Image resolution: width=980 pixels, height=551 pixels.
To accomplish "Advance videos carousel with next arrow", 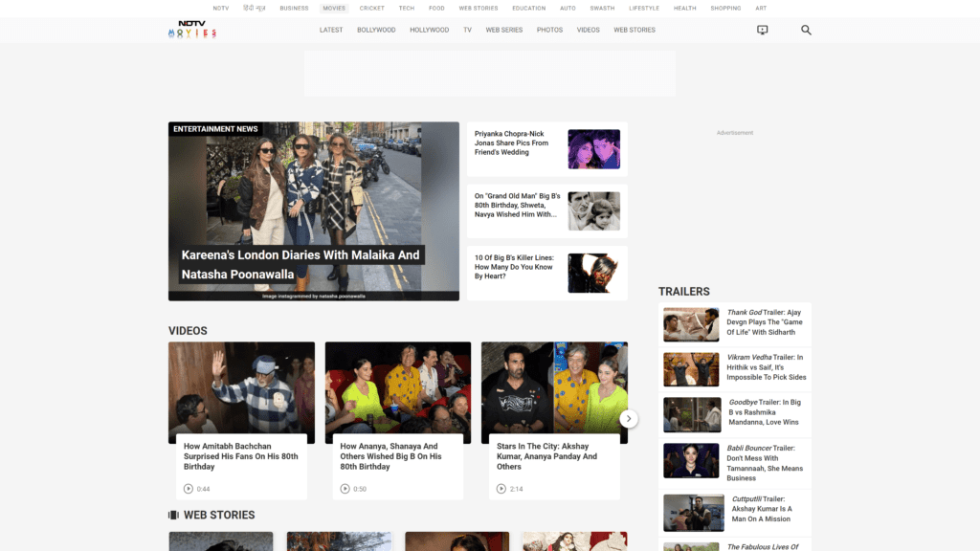I will point(628,419).
